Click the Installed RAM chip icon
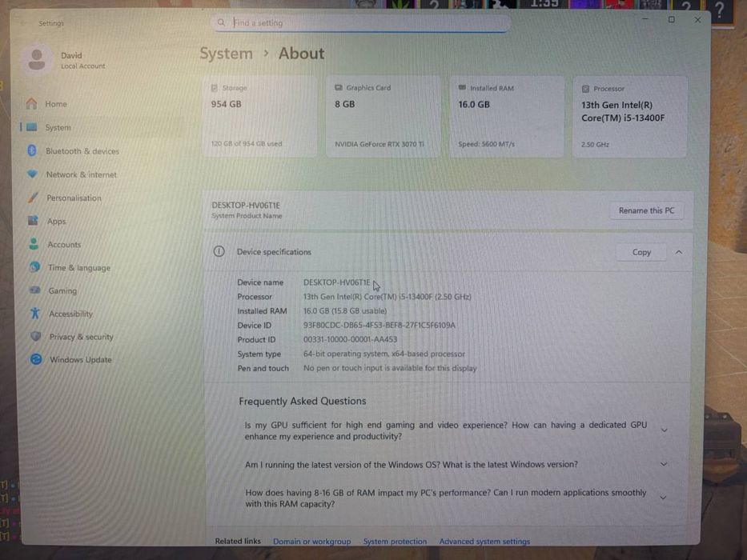 point(462,88)
